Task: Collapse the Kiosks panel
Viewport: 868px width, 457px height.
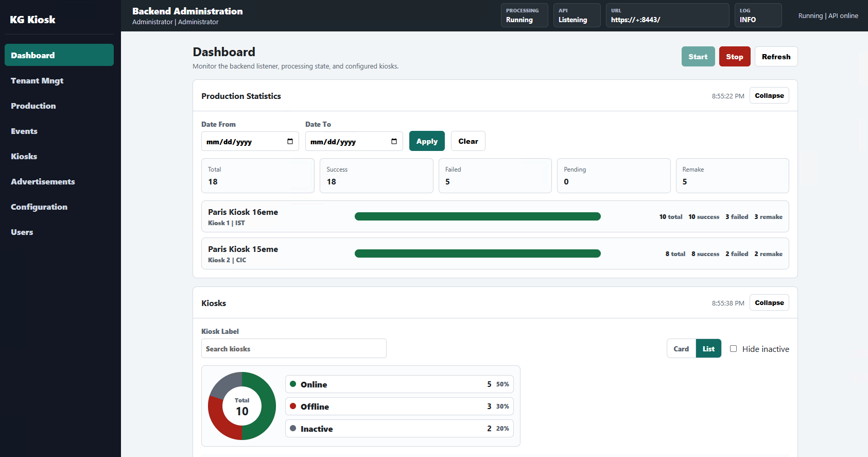Action: [769, 302]
